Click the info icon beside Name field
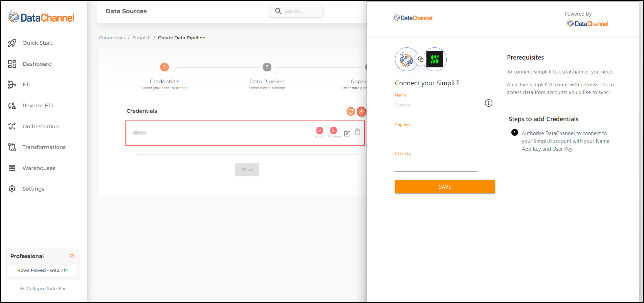644x303 pixels. [x=489, y=103]
